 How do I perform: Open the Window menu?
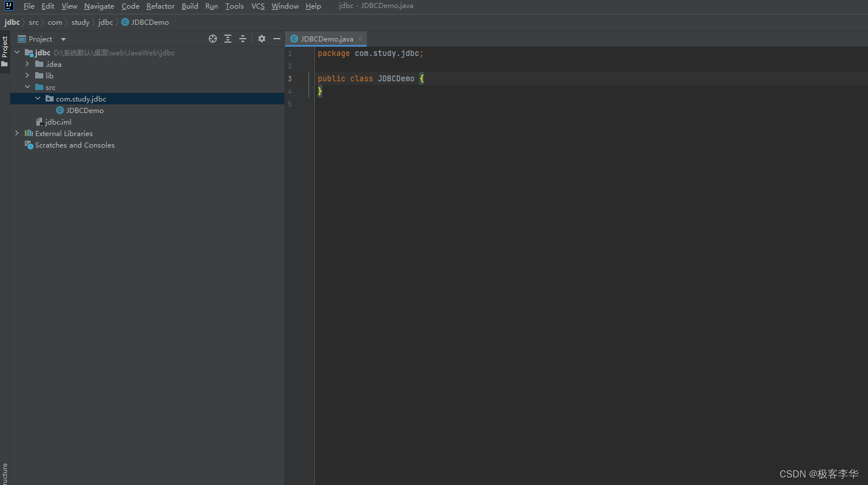click(285, 6)
